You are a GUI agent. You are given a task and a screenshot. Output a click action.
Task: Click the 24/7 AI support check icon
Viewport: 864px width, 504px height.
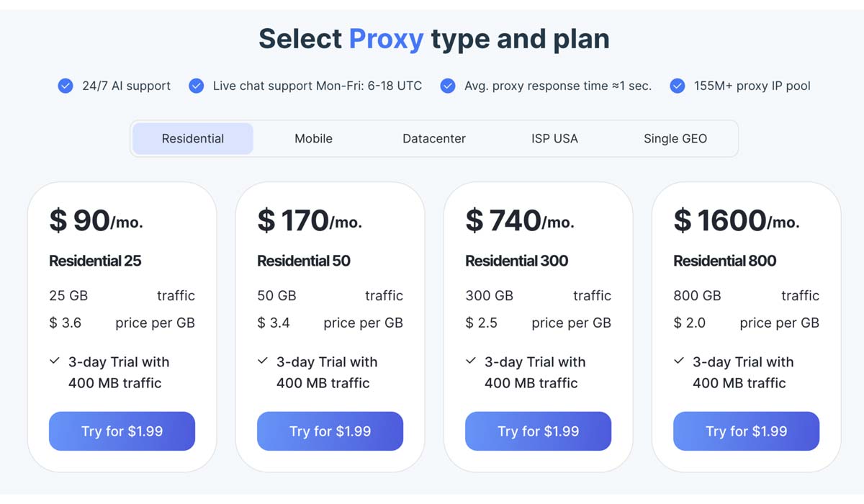(66, 86)
